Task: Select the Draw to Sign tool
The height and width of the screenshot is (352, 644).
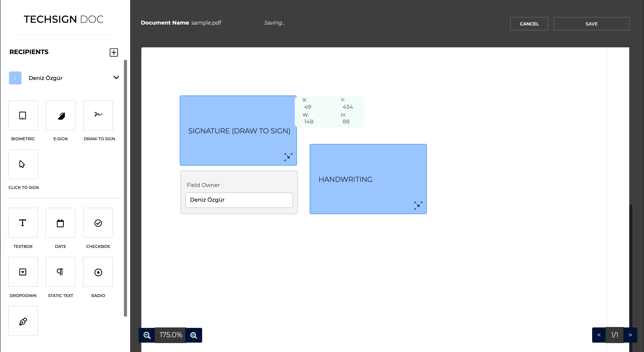Action: 98,115
